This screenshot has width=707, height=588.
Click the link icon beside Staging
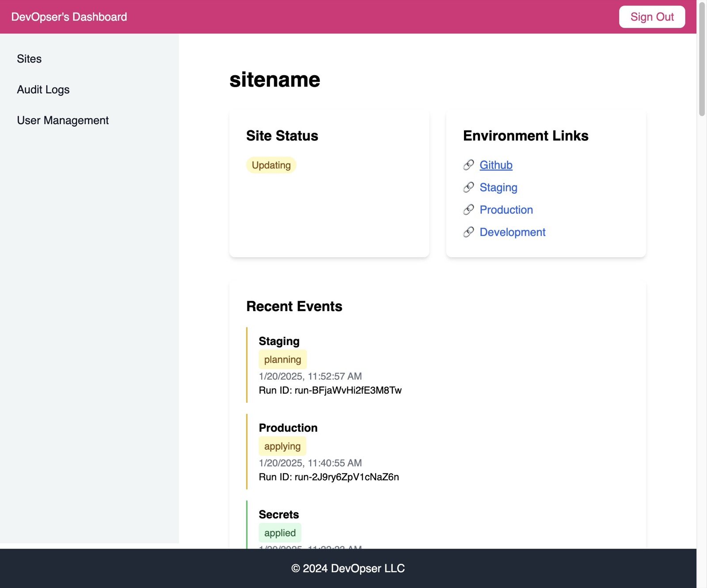tap(468, 187)
